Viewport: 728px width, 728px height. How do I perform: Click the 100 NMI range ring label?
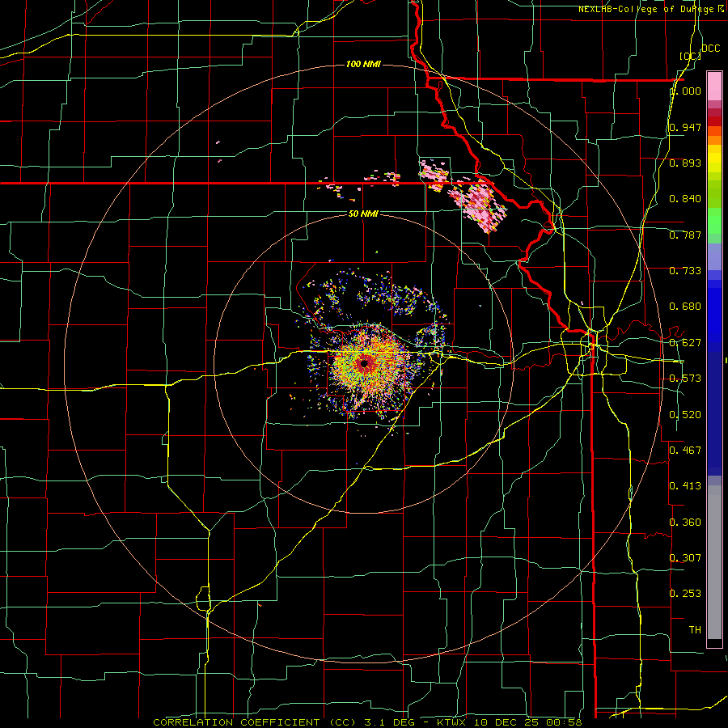click(x=363, y=64)
